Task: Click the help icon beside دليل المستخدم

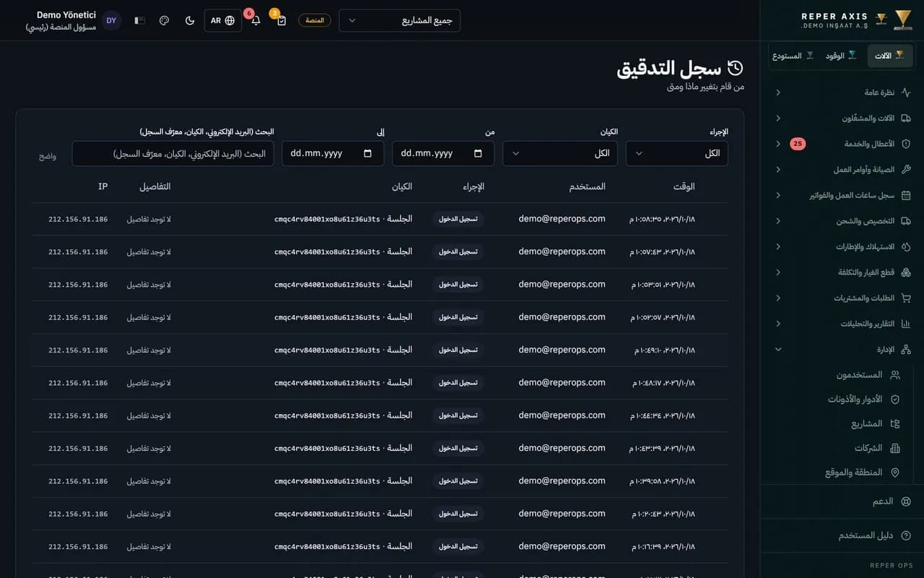Action: [x=906, y=535]
